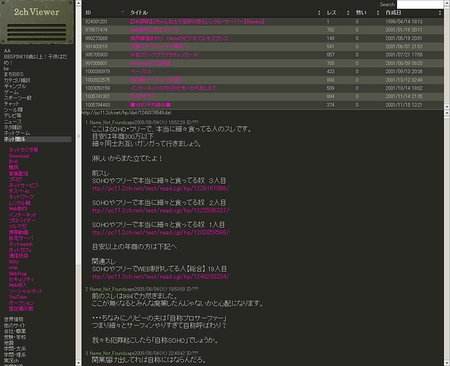Click the 2ch Viewer logo
Viewport: 450px width, 366px height.
pyautogui.click(x=37, y=12)
